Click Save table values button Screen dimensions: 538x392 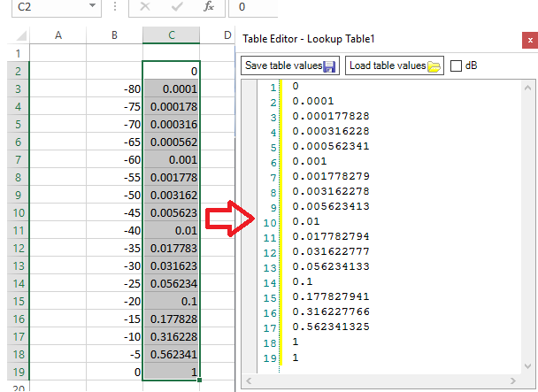click(x=290, y=65)
